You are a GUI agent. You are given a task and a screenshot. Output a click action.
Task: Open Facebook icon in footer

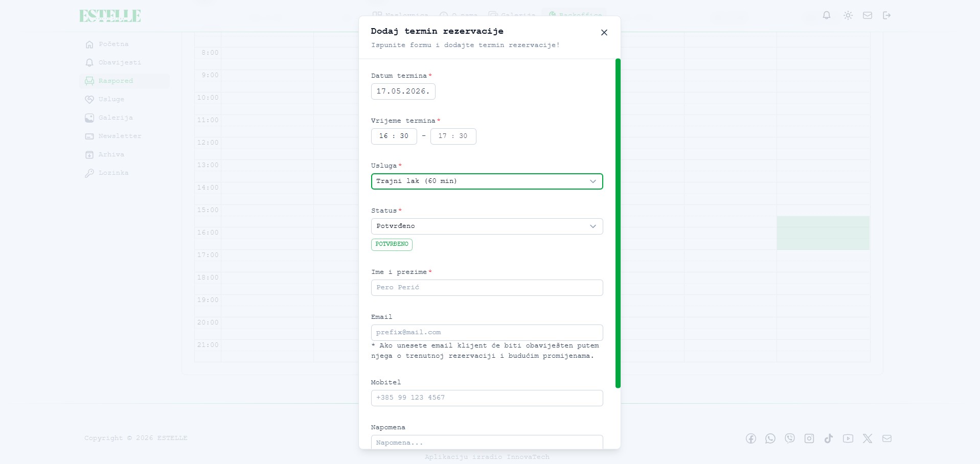(x=751, y=438)
